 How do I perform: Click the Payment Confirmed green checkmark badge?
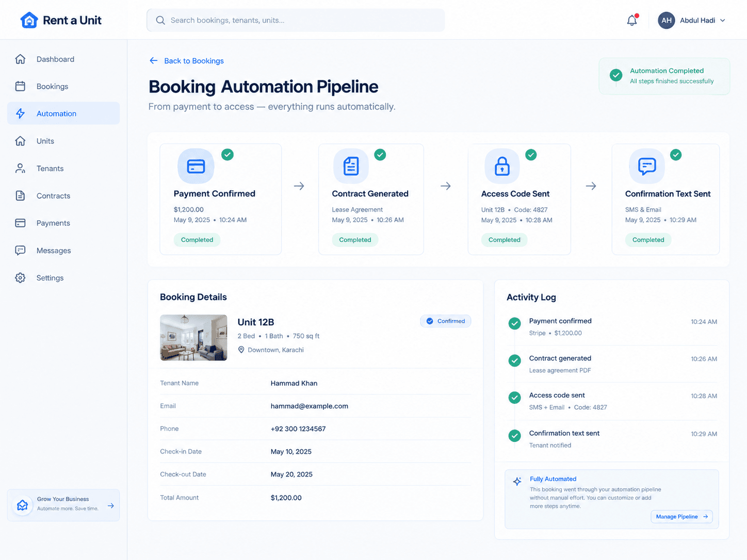coord(228,155)
